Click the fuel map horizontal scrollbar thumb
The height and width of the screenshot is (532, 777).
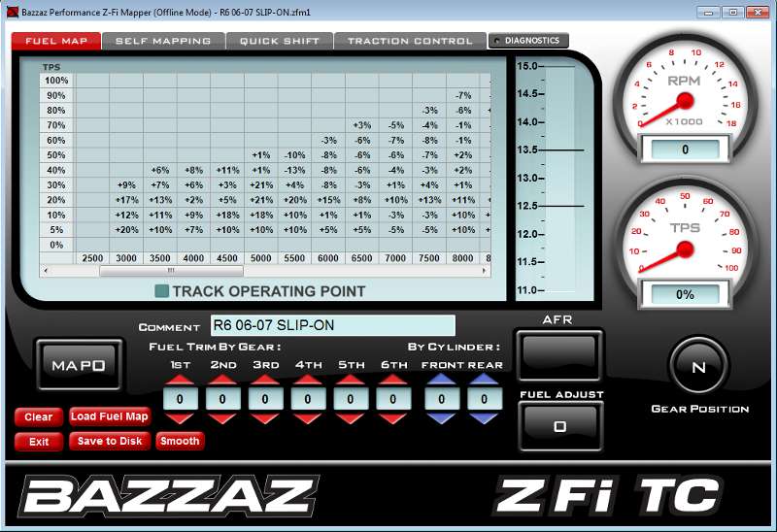click(171, 271)
